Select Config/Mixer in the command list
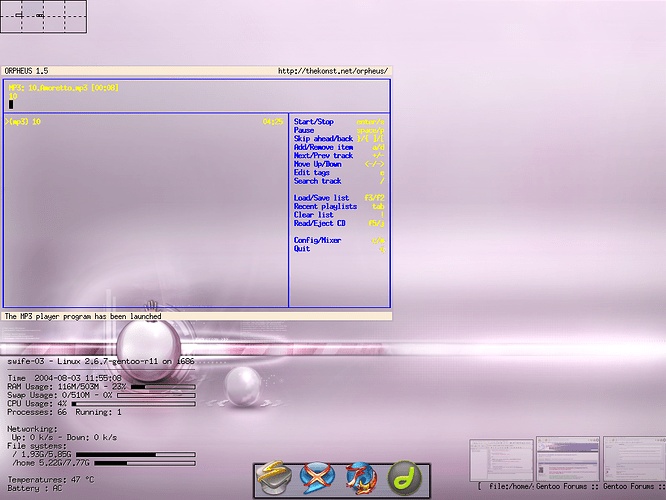The height and width of the screenshot is (500, 666). (x=318, y=240)
